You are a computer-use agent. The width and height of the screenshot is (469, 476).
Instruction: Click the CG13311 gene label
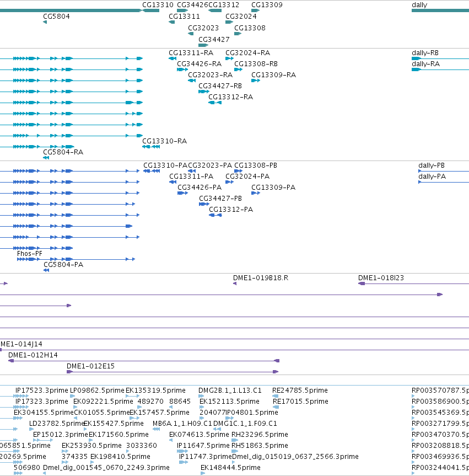pyautogui.click(x=184, y=17)
